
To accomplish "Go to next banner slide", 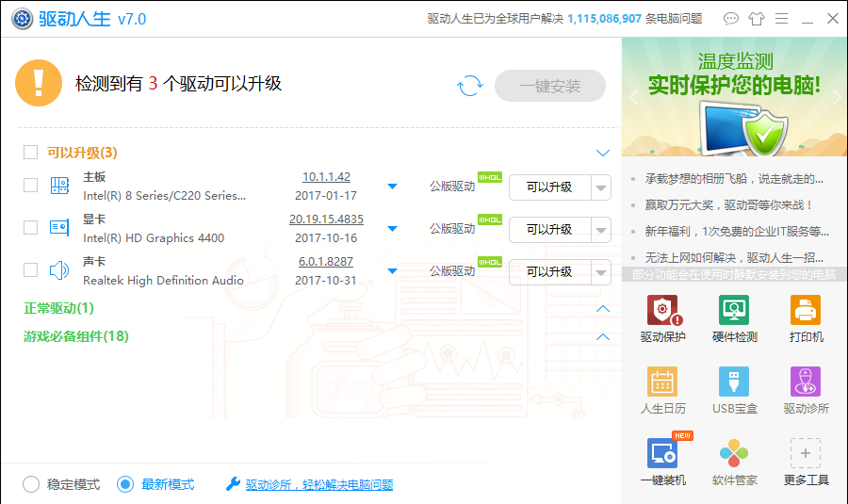I will tap(837, 97).
